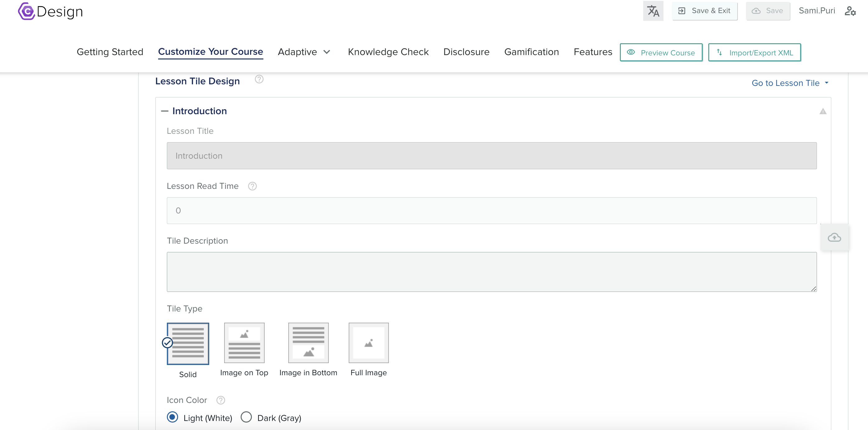Screen dimensions: 868x430
Task: Click the Import/Export XML icon
Action: (x=719, y=53)
